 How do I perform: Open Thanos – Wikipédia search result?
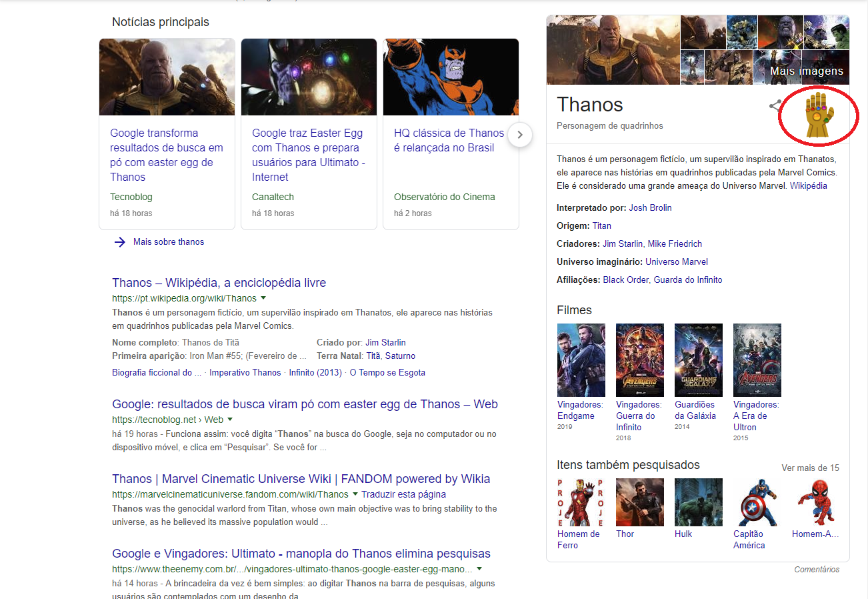pyautogui.click(x=219, y=283)
